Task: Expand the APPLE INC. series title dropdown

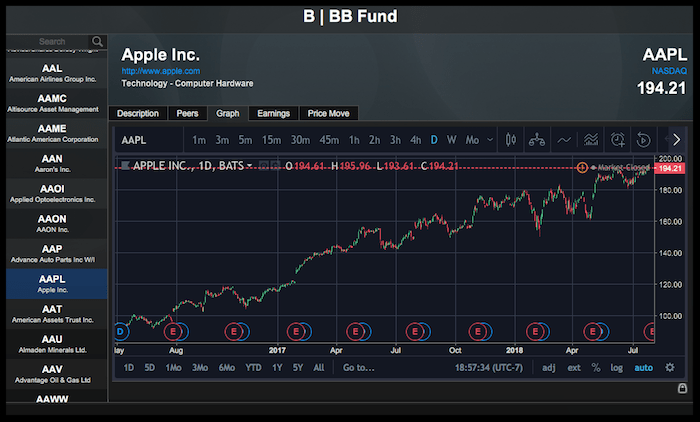Action: point(250,166)
